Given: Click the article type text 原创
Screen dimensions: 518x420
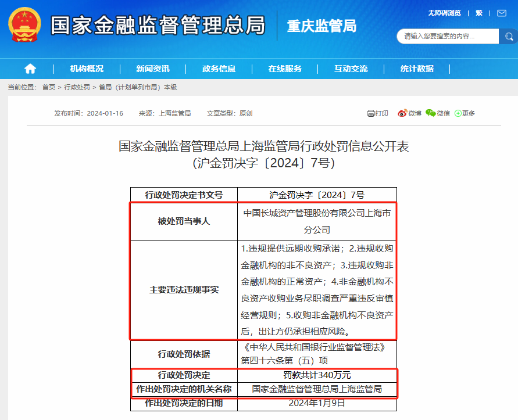Looking at the screenshot, I should click(x=246, y=113).
